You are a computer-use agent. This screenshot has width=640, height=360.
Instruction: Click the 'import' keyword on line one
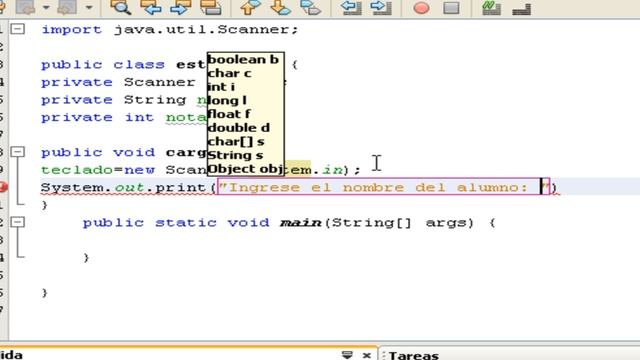[x=71, y=29]
